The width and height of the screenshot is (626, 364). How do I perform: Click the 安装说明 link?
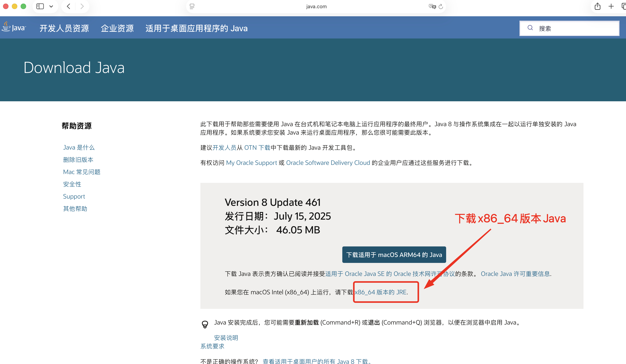coord(226,338)
